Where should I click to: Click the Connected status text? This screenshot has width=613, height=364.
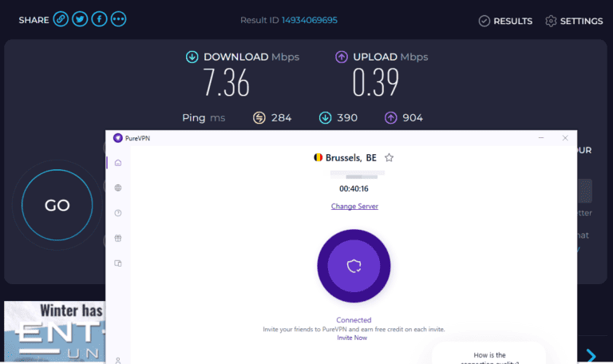point(354,320)
